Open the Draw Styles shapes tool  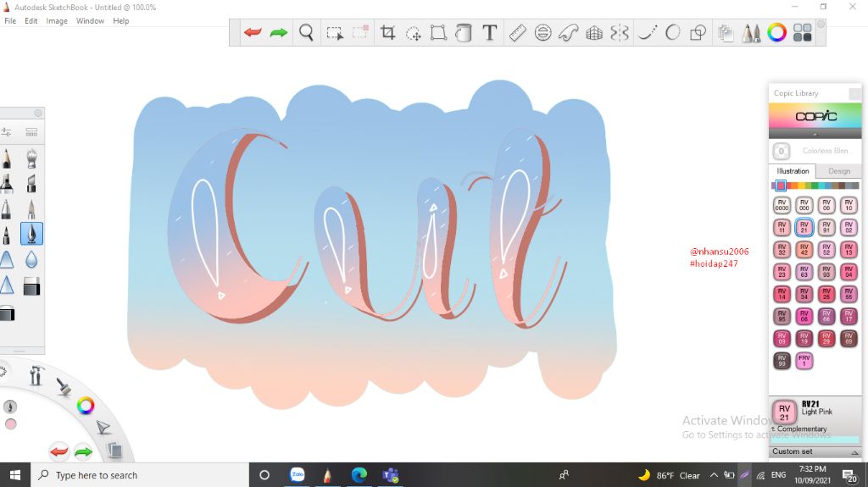click(x=698, y=33)
